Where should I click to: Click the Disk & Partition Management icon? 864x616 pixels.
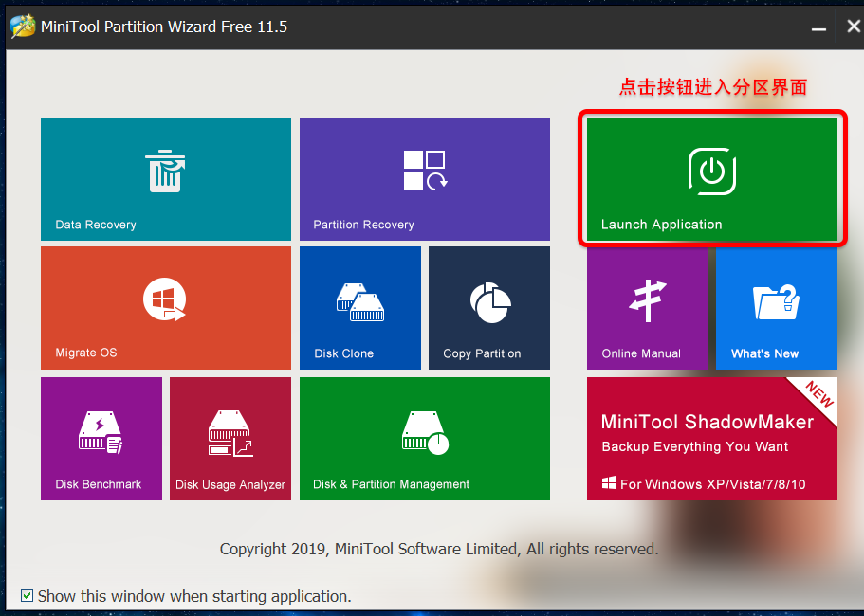click(424, 432)
